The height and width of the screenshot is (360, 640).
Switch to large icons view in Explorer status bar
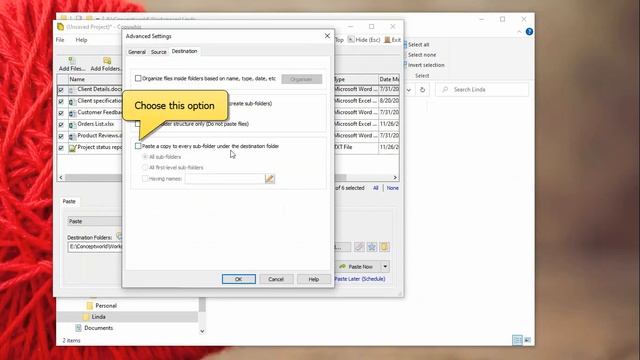pyautogui.click(x=527, y=340)
